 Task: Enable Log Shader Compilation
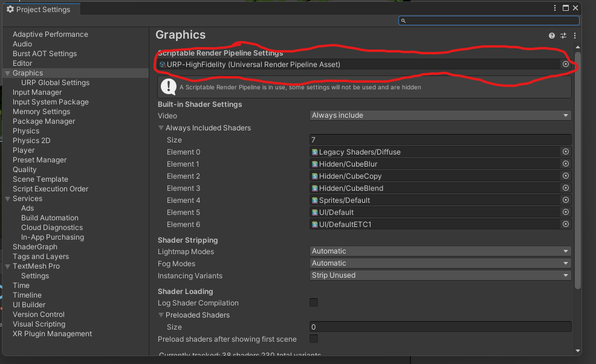(x=313, y=303)
